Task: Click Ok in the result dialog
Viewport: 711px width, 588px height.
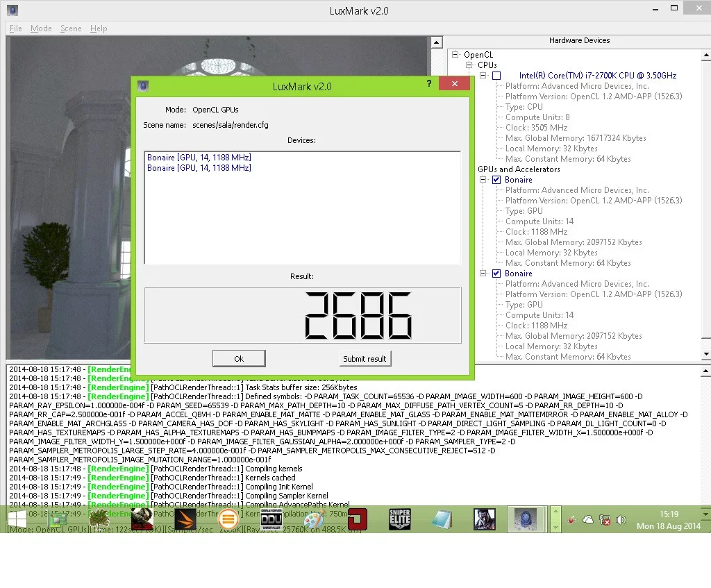Action: 239,359
